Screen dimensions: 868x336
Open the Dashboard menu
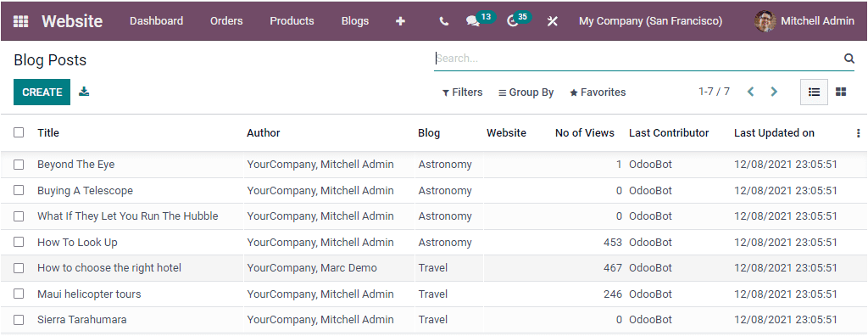[x=156, y=21]
